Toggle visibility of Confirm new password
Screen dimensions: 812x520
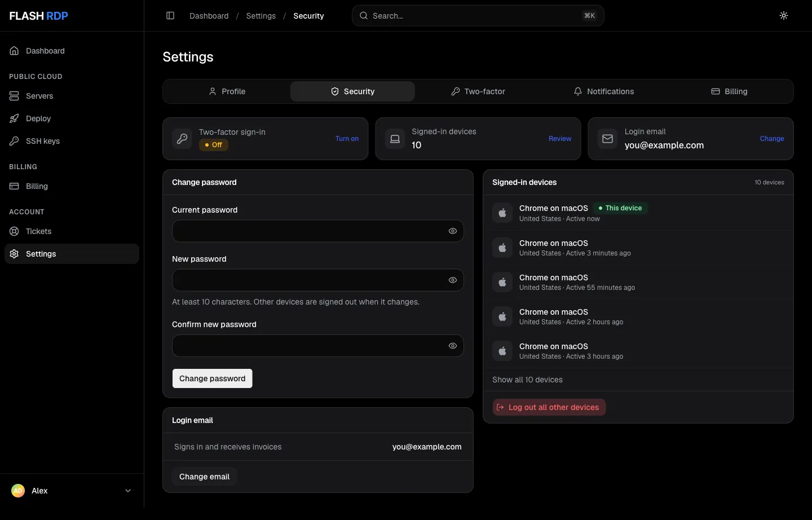(453, 346)
